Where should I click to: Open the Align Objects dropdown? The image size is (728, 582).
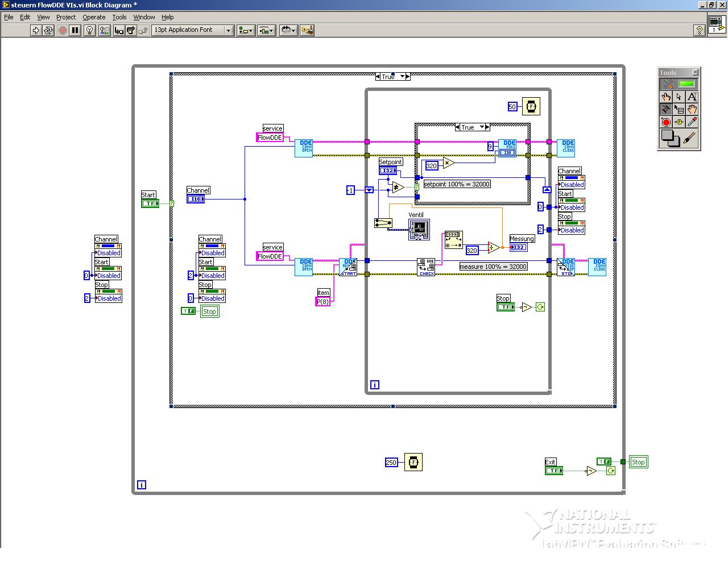[246, 30]
